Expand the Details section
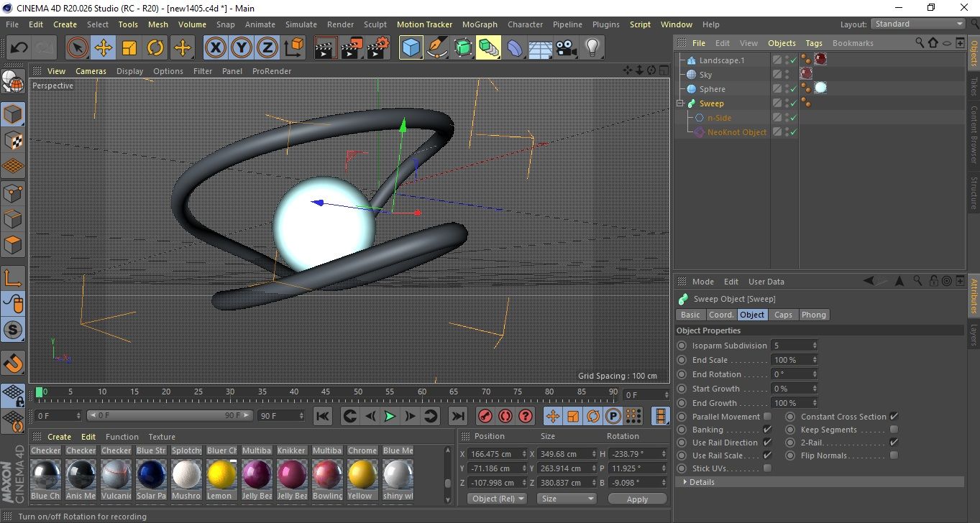The width and height of the screenshot is (980, 523). (x=685, y=482)
